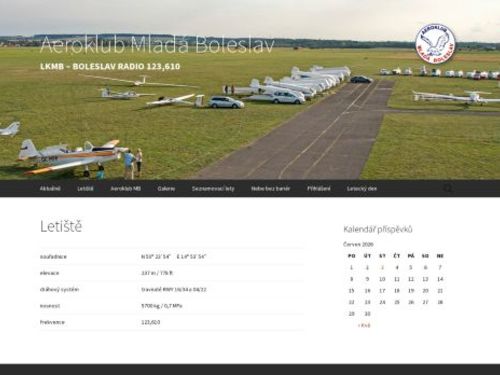Click the Aeroklub Mladá Boleslav site title
Viewport: 500px width, 375px height.
click(x=157, y=45)
